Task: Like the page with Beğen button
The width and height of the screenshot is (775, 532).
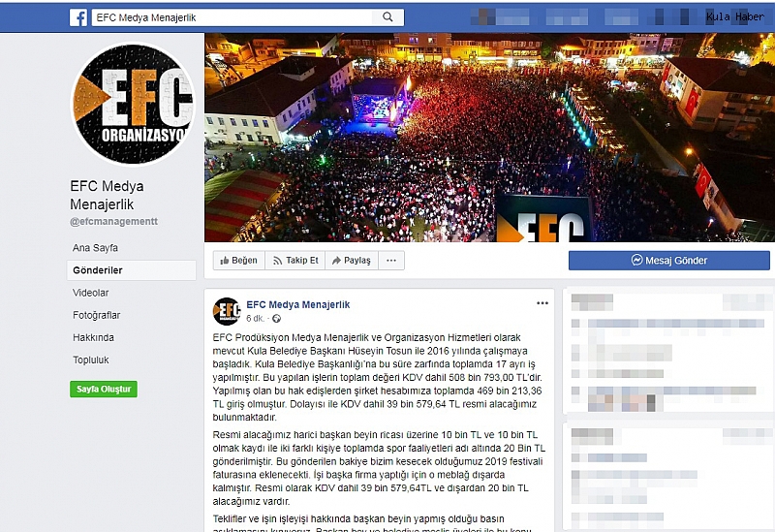Action: [238, 261]
